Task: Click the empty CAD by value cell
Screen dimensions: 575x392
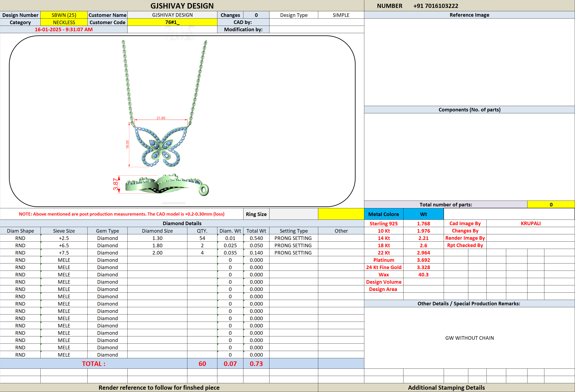Action: pos(316,22)
